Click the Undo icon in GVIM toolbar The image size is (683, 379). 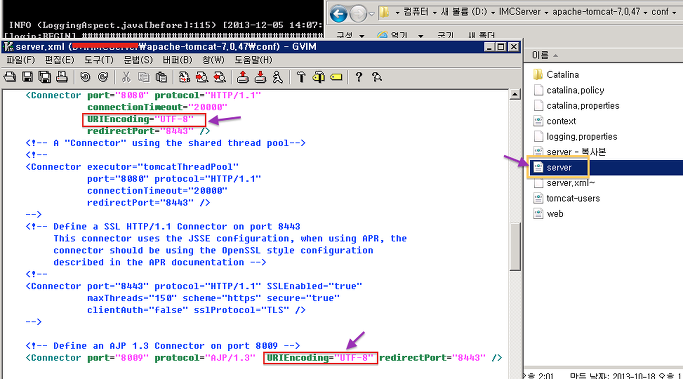click(x=85, y=77)
